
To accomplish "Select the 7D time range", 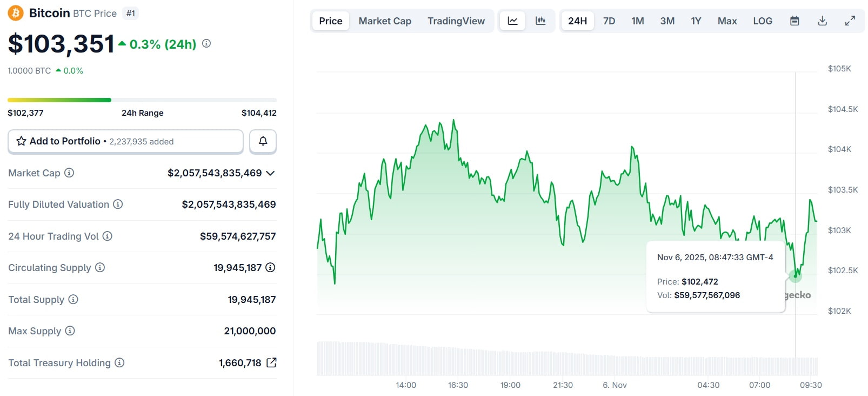I will [x=609, y=21].
